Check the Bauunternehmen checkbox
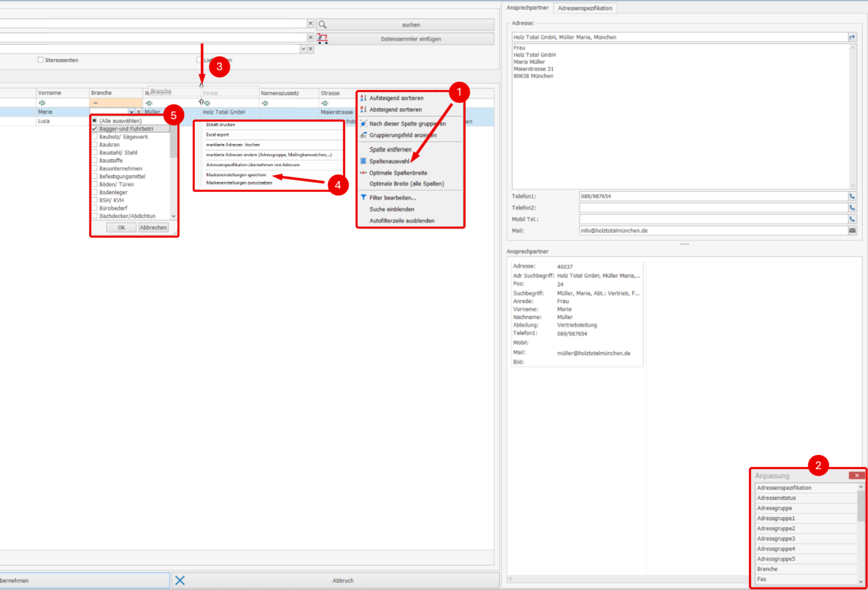Image resolution: width=868 pixels, height=590 pixels. pos(94,168)
